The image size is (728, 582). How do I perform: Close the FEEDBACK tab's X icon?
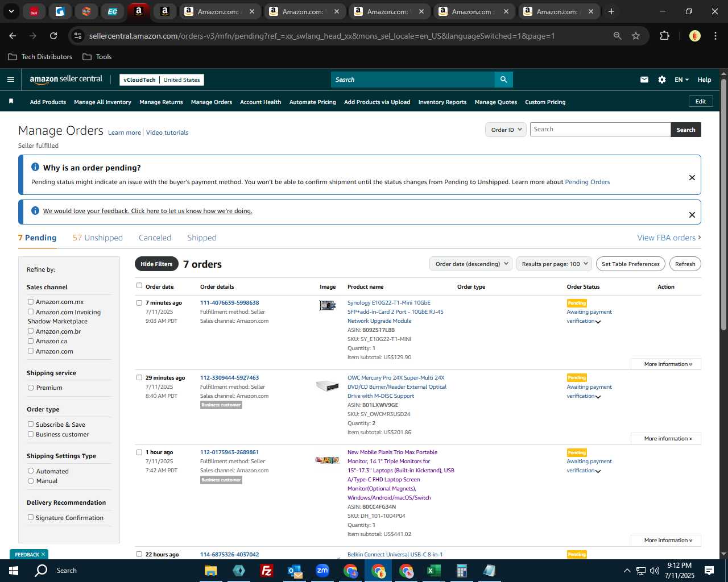pyautogui.click(x=43, y=554)
